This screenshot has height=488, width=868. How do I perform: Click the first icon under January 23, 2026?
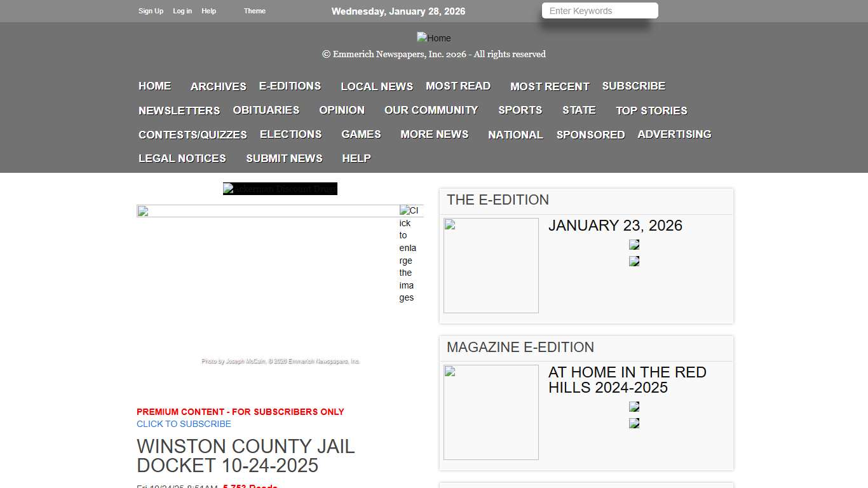[634, 245]
